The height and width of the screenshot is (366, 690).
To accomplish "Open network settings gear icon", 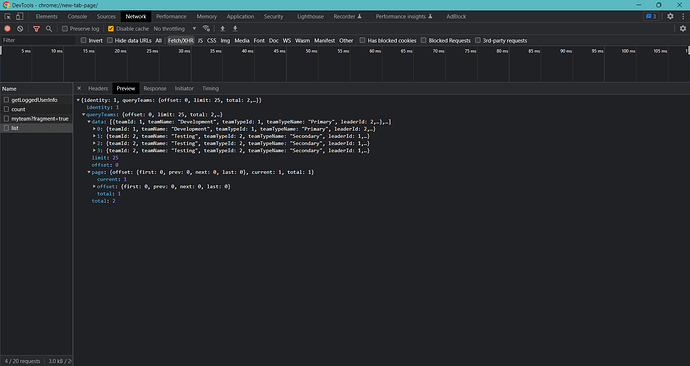I will pos(683,29).
